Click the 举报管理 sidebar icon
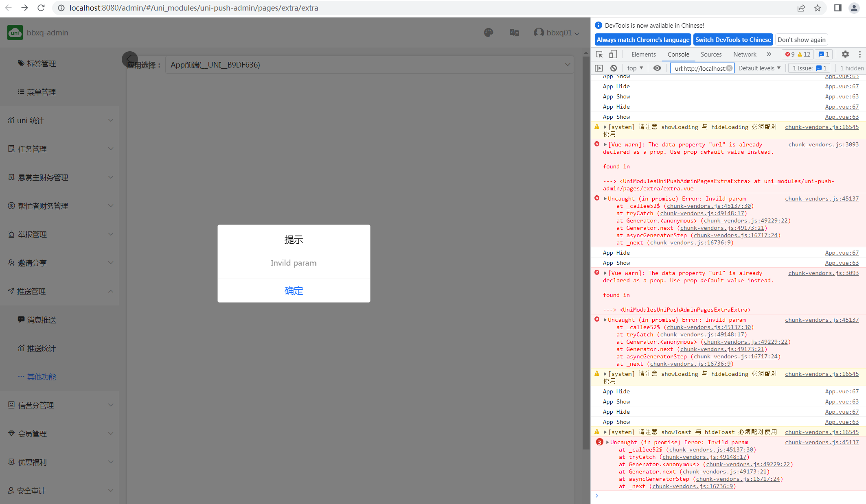This screenshot has width=866, height=504. (13, 234)
